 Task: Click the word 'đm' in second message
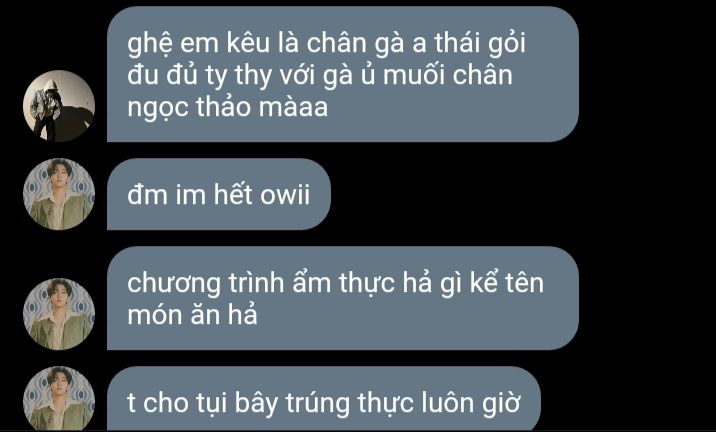[147, 195]
